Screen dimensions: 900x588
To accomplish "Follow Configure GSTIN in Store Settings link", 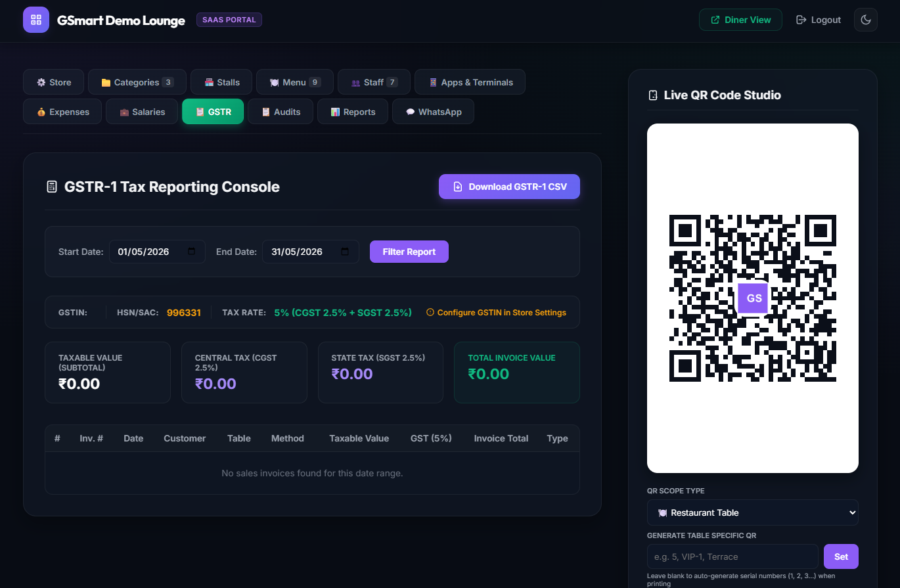I will (496, 313).
